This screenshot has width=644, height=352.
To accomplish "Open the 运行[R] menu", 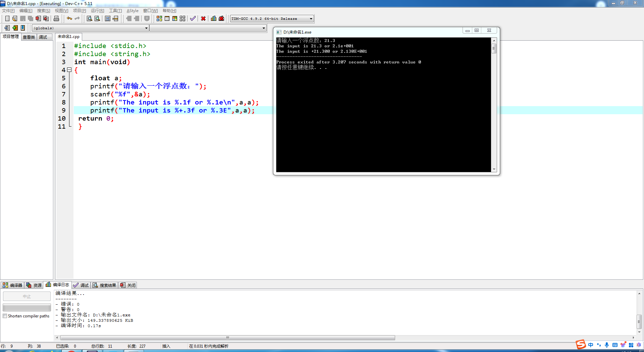I will (97, 11).
